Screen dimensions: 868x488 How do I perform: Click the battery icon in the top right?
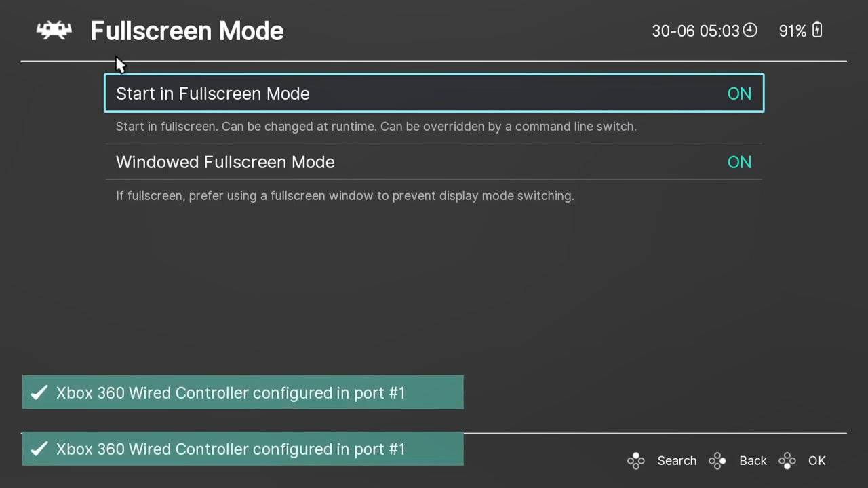click(x=816, y=30)
